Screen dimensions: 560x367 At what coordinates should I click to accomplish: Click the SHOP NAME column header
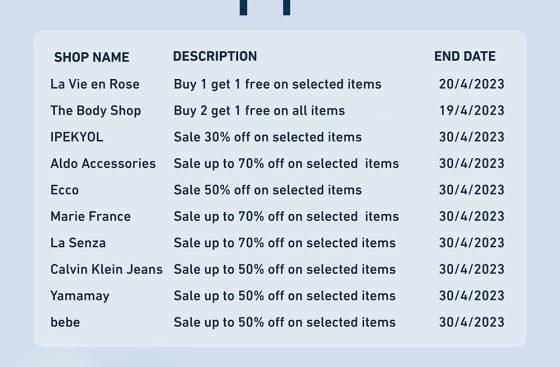click(91, 57)
